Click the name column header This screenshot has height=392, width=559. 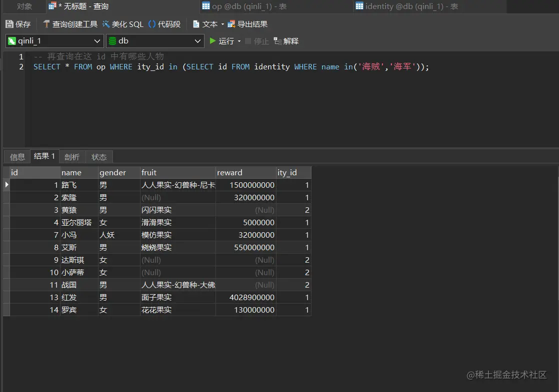[79, 173]
